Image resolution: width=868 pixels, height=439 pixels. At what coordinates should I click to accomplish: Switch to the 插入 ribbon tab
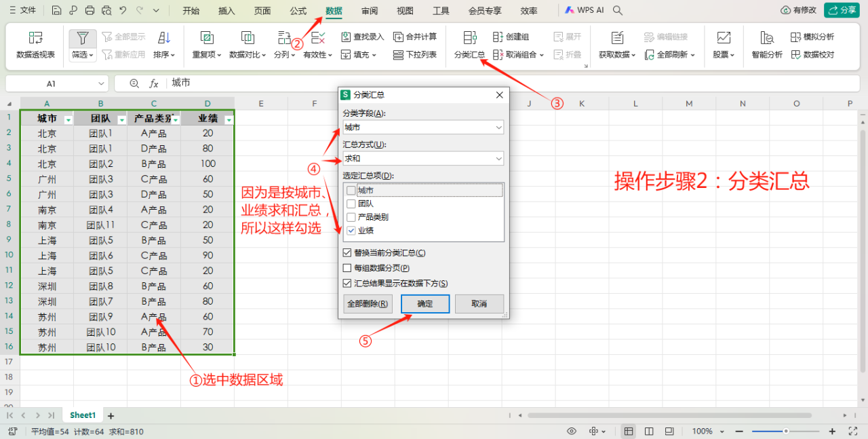226,11
